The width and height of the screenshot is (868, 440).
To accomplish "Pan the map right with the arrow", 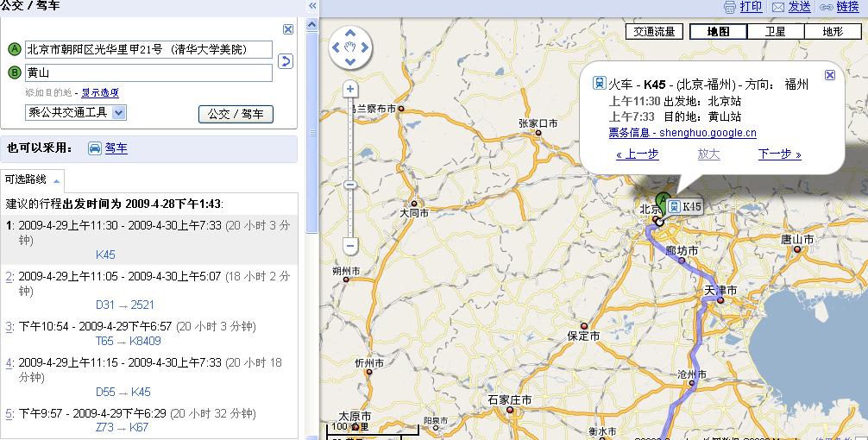I will 365,47.
